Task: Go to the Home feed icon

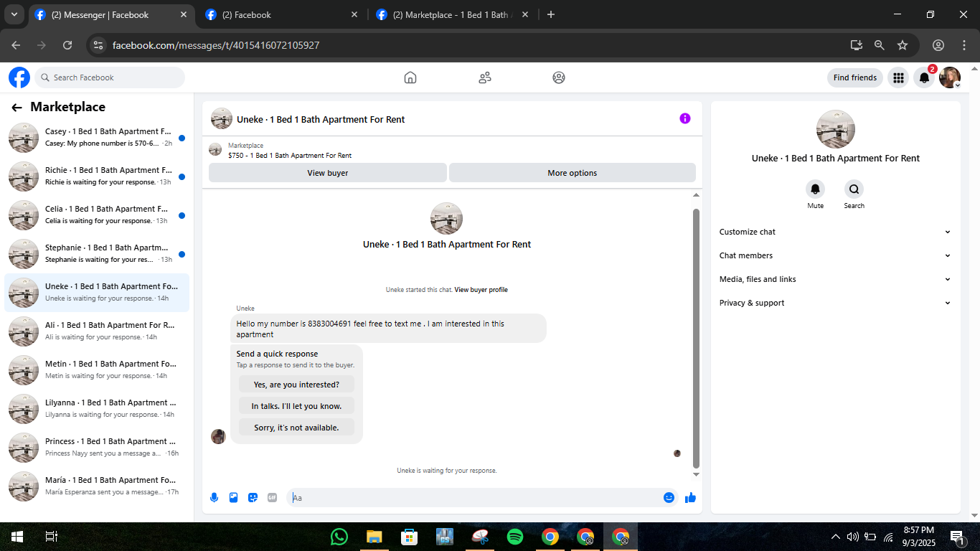Action: [410, 77]
